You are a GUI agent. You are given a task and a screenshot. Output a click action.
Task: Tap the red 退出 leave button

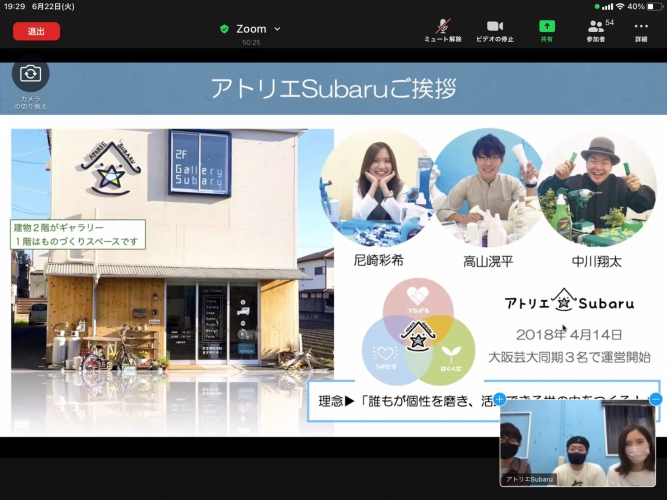(x=36, y=31)
